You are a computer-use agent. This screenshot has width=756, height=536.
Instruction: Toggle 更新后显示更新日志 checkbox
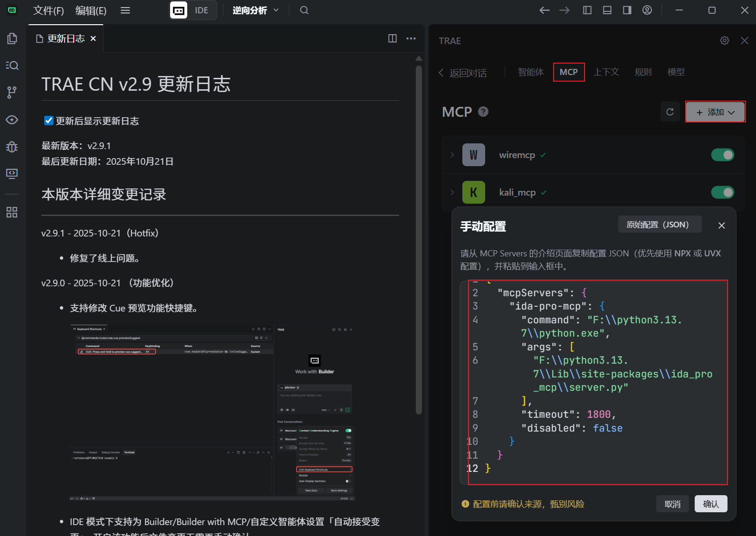point(48,121)
